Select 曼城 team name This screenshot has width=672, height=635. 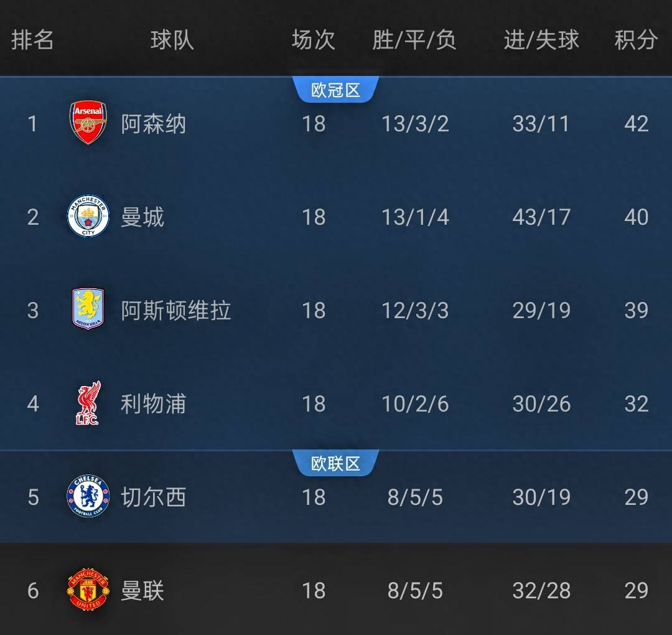coord(142,217)
